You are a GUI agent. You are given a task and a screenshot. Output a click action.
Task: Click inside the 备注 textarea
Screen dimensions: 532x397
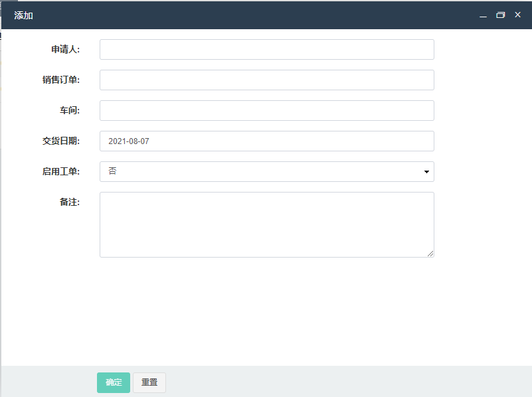[267, 224]
